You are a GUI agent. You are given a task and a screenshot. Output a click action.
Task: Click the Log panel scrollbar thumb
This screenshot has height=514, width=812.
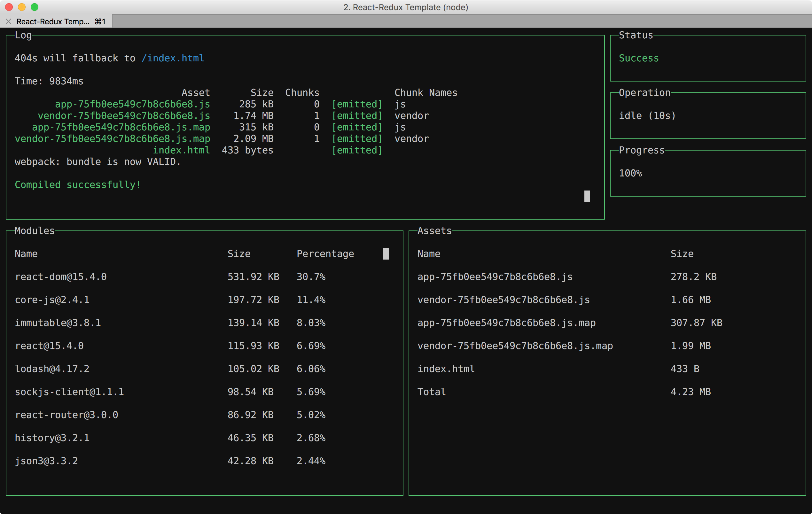click(x=587, y=196)
